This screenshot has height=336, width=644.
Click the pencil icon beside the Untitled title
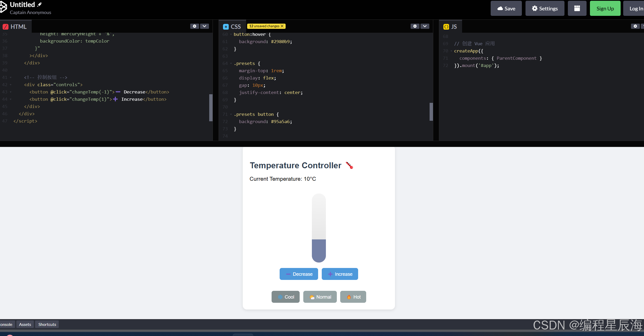point(40,4)
